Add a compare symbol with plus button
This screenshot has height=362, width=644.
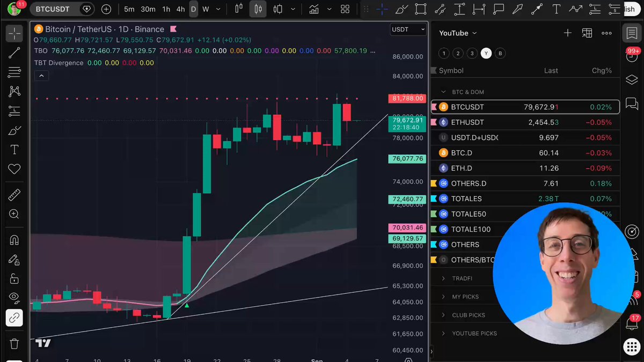[106, 9]
